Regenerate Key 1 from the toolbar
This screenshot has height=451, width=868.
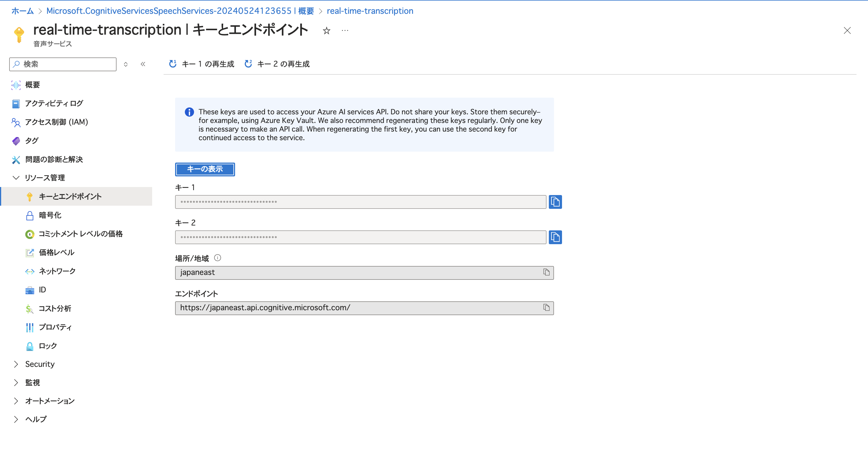pyautogui.click(x=201, y=64)
